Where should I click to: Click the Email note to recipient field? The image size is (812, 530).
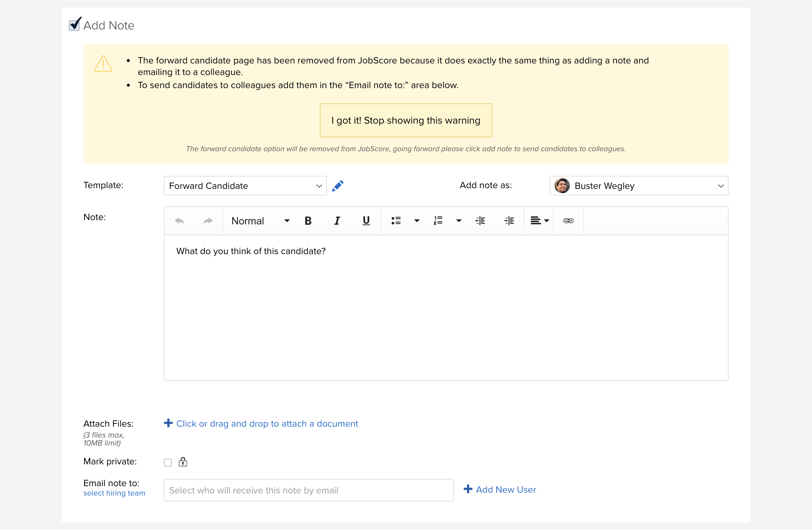[x=308, y=490]
